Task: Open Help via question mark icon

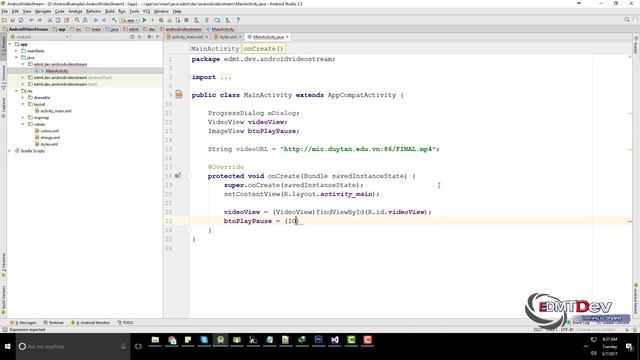Action: tap(238, 20)
